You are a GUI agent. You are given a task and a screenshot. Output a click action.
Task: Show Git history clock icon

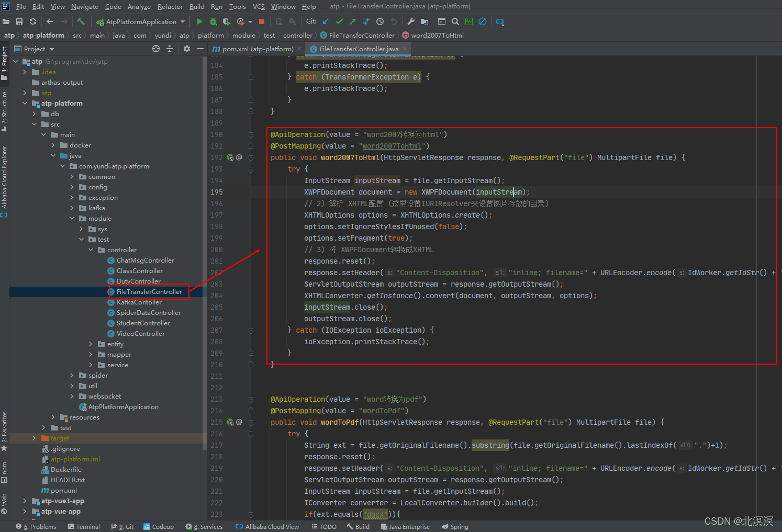(x=380, y=21)
